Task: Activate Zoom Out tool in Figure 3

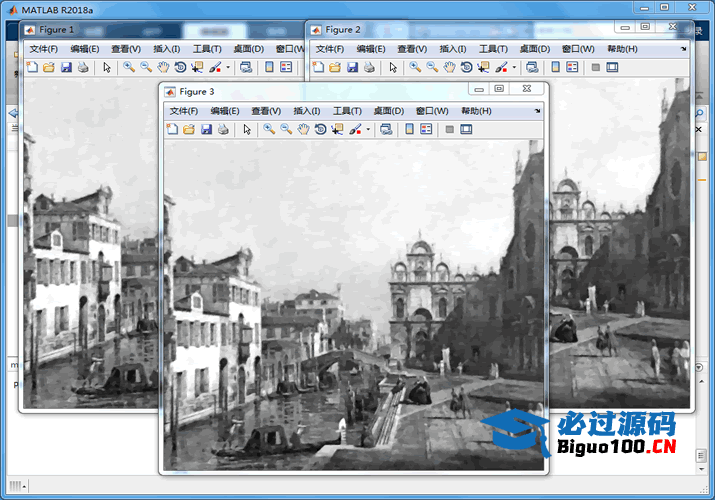Action: click(x=286, y=129)
